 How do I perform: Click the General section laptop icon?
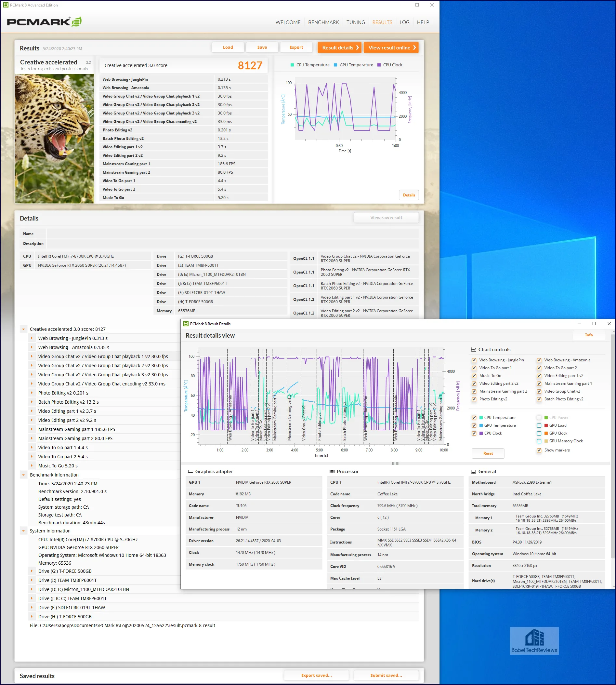pos(474,471)
